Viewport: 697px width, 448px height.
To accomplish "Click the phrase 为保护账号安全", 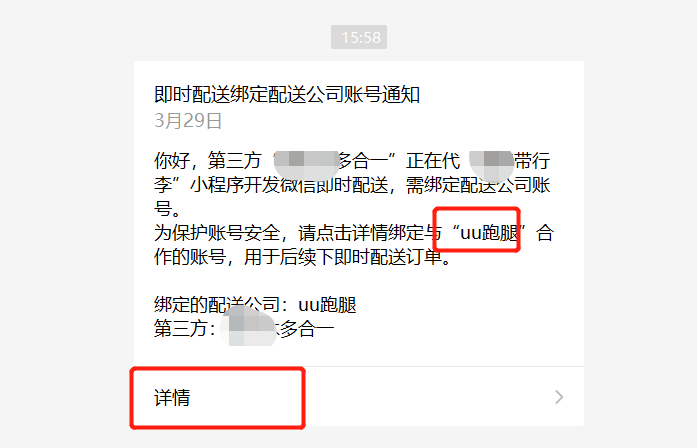I will pyautogui.click(x=217, y=232).
